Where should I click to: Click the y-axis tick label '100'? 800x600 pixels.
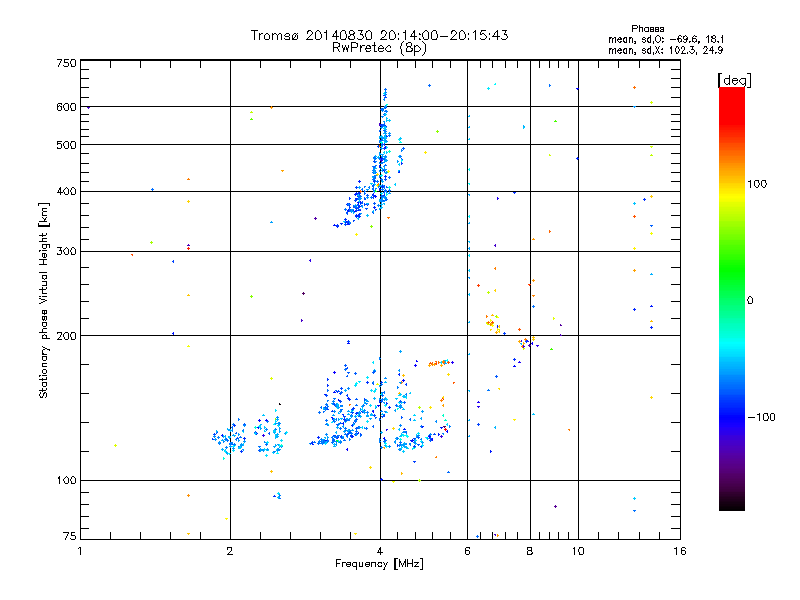(66, 481)
